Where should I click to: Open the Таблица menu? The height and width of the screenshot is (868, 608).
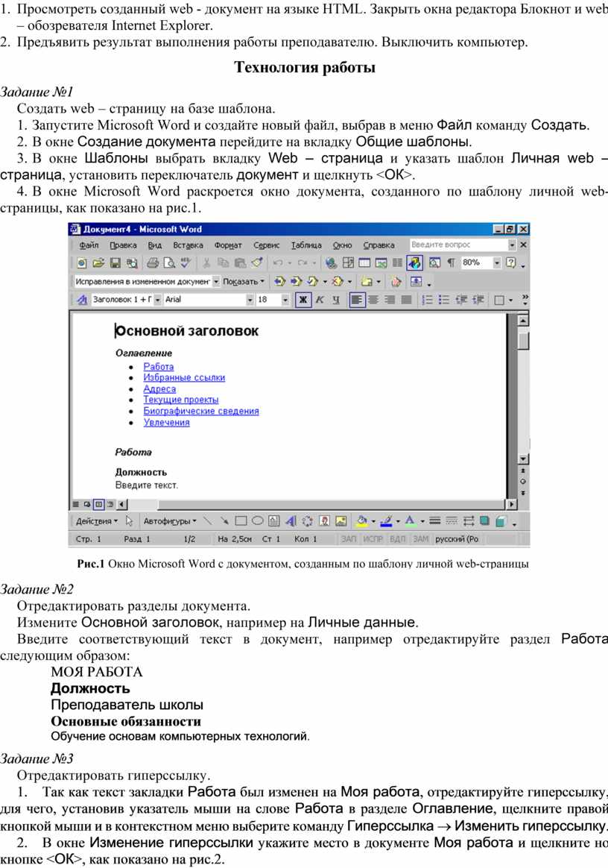click(306, 245)
